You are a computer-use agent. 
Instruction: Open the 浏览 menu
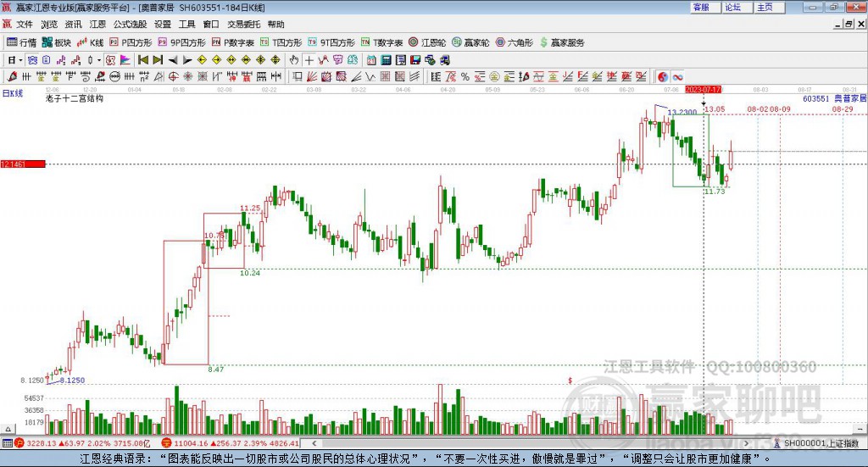(x=48, y=25)
